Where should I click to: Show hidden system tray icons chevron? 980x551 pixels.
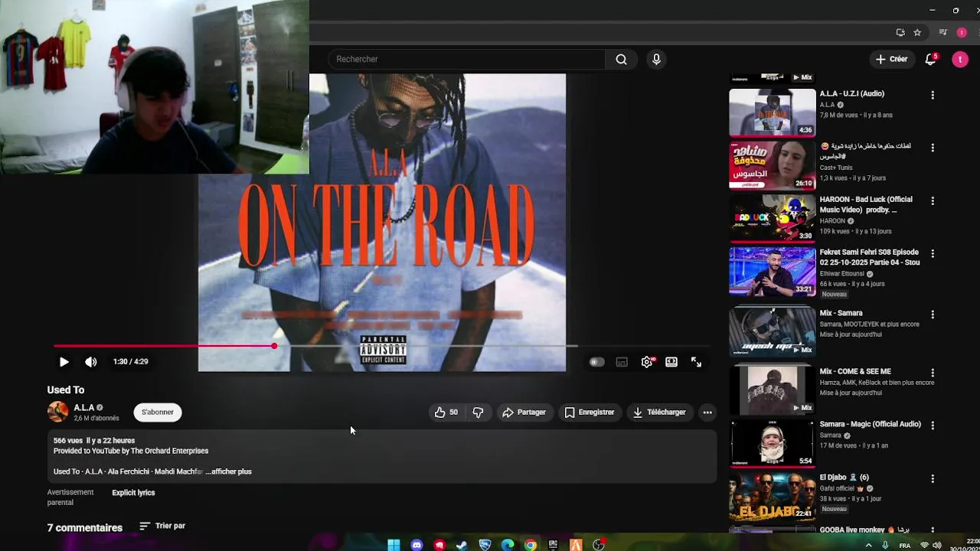coord(868,546)
